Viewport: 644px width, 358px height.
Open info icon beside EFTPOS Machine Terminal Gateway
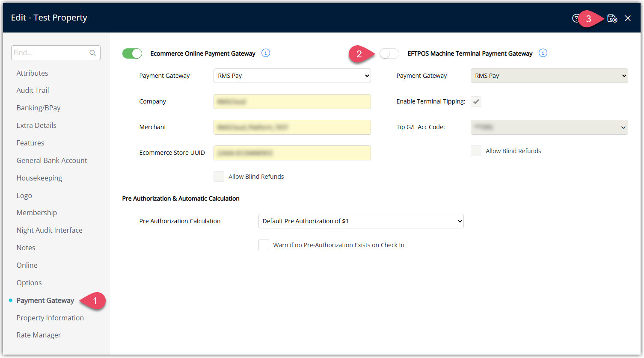tap(543, 53)
